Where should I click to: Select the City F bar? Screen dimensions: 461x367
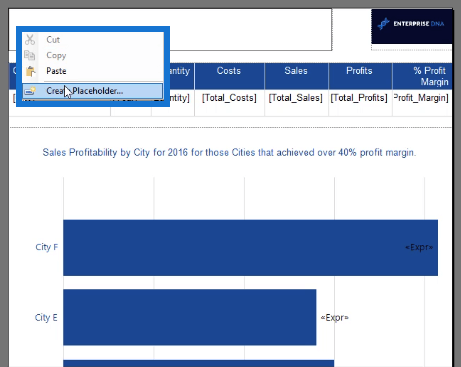(x=250, y=248)
